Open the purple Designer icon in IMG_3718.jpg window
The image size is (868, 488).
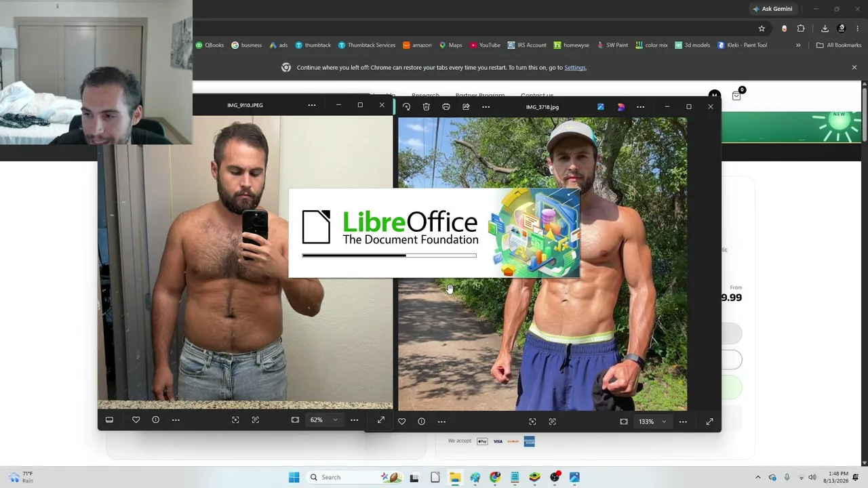(x=620, y=106)
